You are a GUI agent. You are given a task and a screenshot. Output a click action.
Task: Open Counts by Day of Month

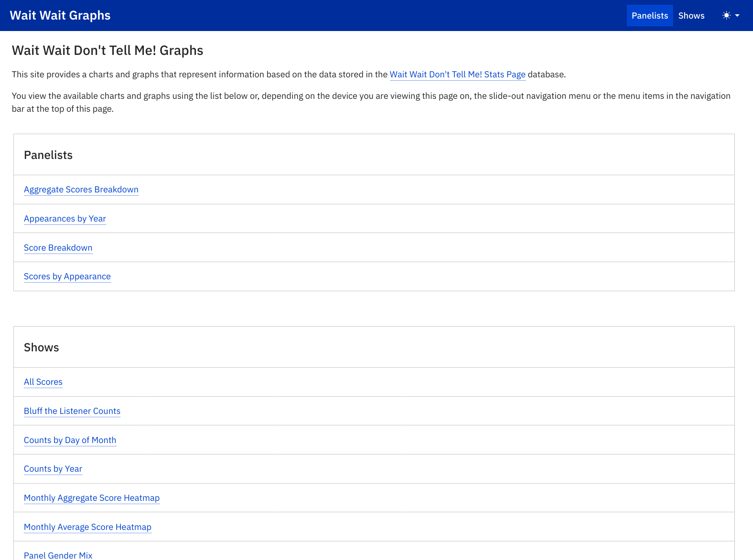(x=70, y=440)
